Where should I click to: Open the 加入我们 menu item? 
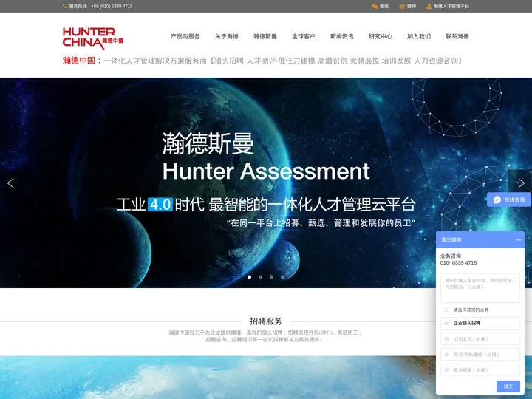click(x=419, y=36)
